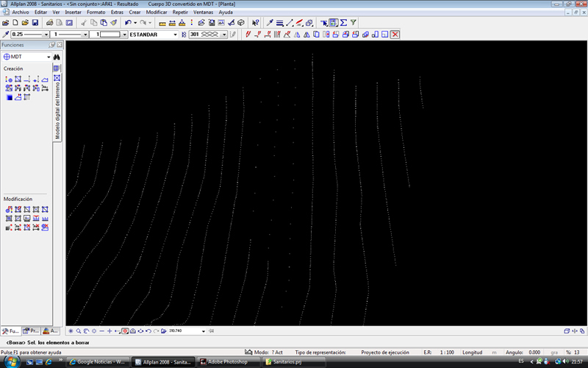Open the Insertar menu

tap(73, 13)
